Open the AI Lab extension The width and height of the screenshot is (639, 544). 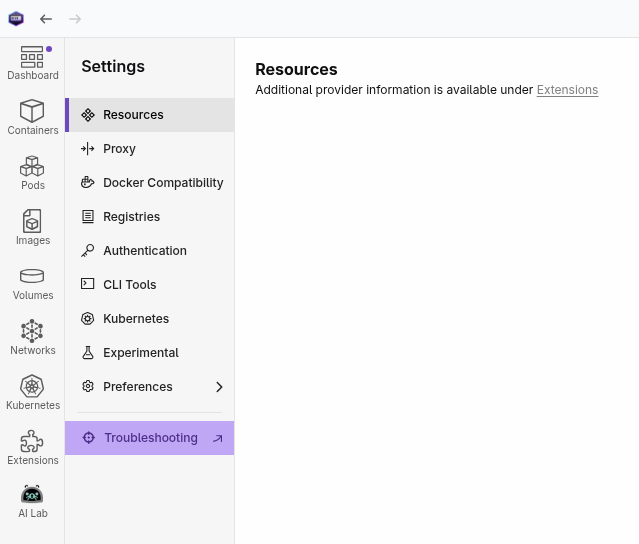pos(33,502)
